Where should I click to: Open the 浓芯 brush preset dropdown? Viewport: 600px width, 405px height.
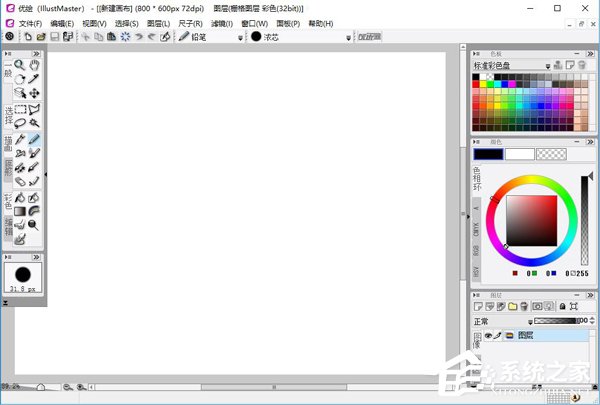(x=348, y=38)
